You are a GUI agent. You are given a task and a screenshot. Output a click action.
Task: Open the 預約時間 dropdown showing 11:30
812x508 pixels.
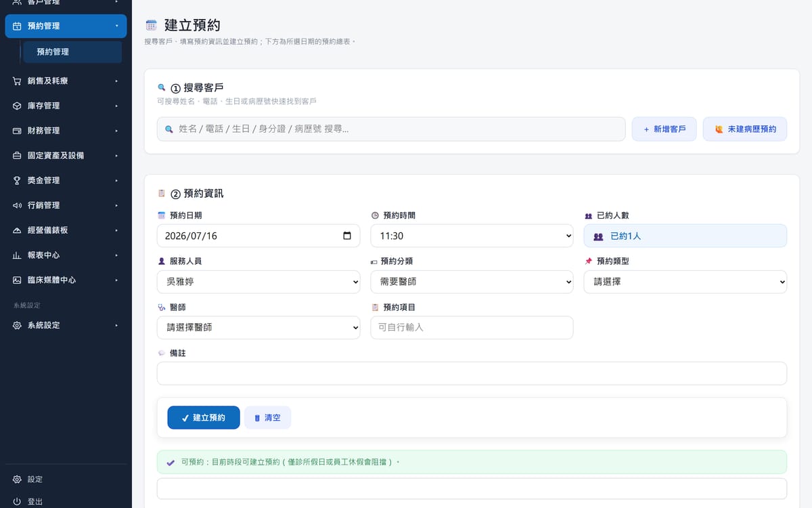point(472,236)
